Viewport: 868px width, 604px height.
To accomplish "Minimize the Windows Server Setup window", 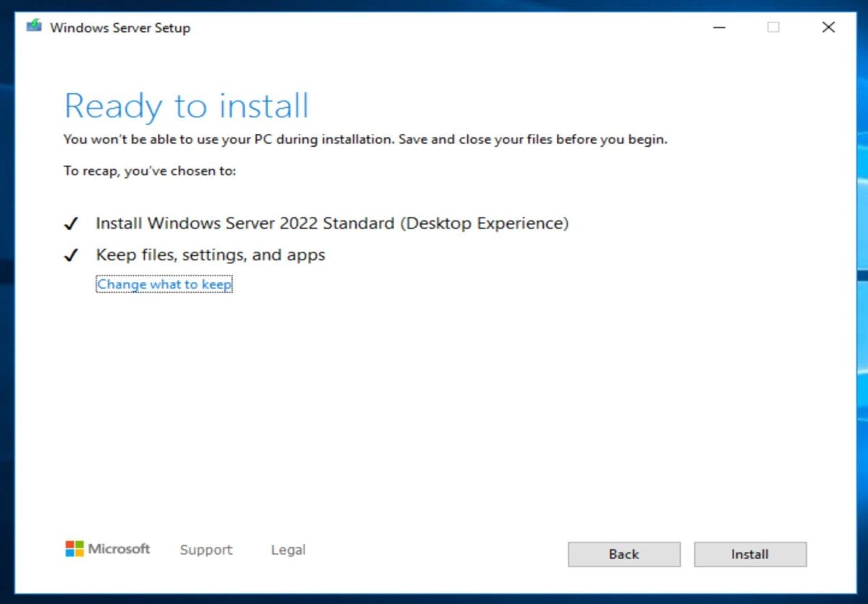I will 719,27.
